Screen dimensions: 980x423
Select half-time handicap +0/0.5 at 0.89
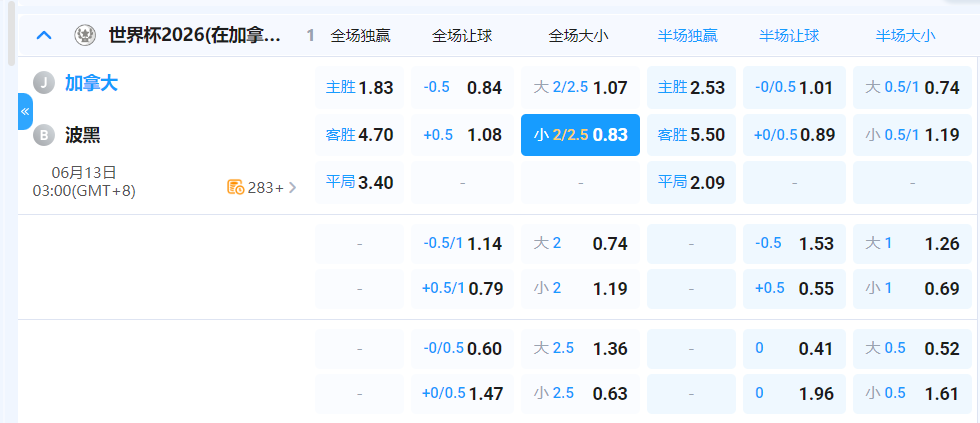[794, 134]
